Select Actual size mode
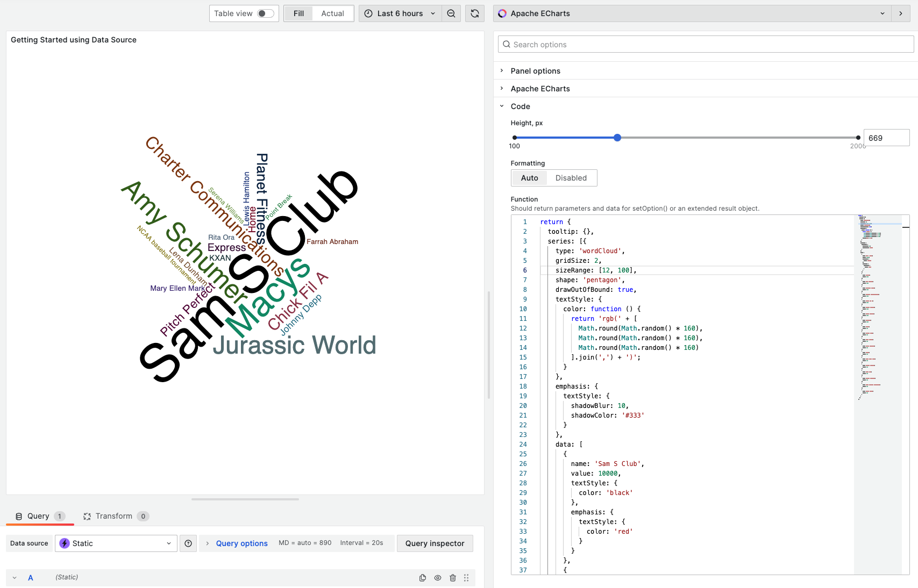This screenshot has height=588, width=918. pyautogui.click(x=332, y=13)
